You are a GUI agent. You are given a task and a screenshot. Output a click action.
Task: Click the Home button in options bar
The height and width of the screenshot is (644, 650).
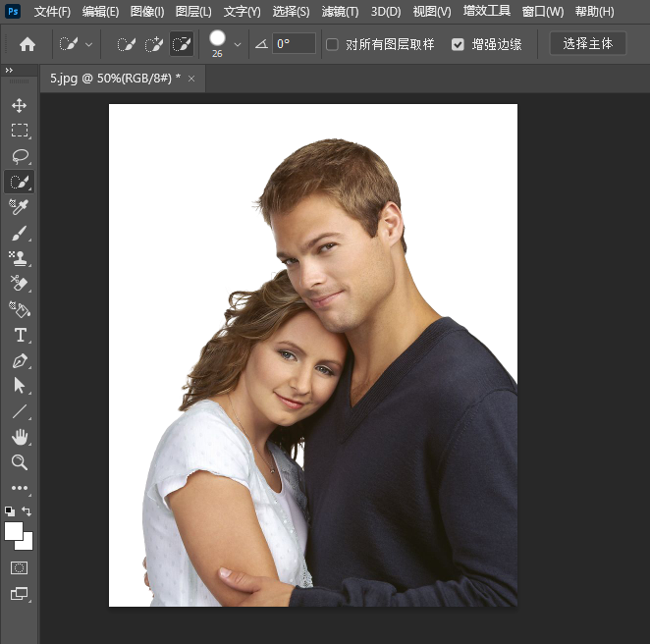point(27,44)
